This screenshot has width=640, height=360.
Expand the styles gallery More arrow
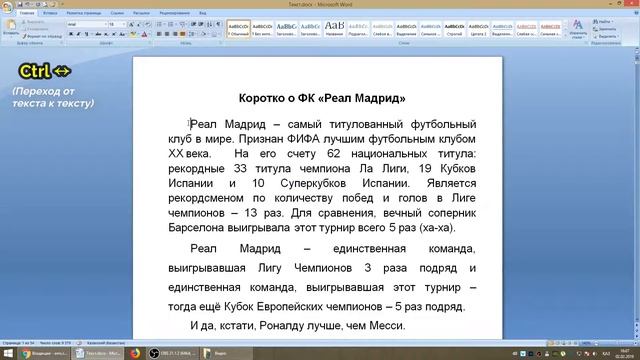[x=565, y=36]
